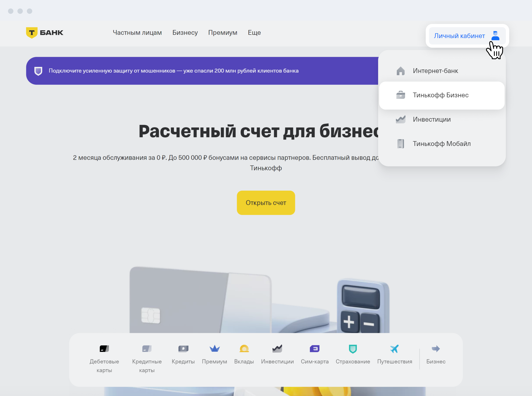Click the blue user profile icon
The image size is (532, 396).
[495, 36]
